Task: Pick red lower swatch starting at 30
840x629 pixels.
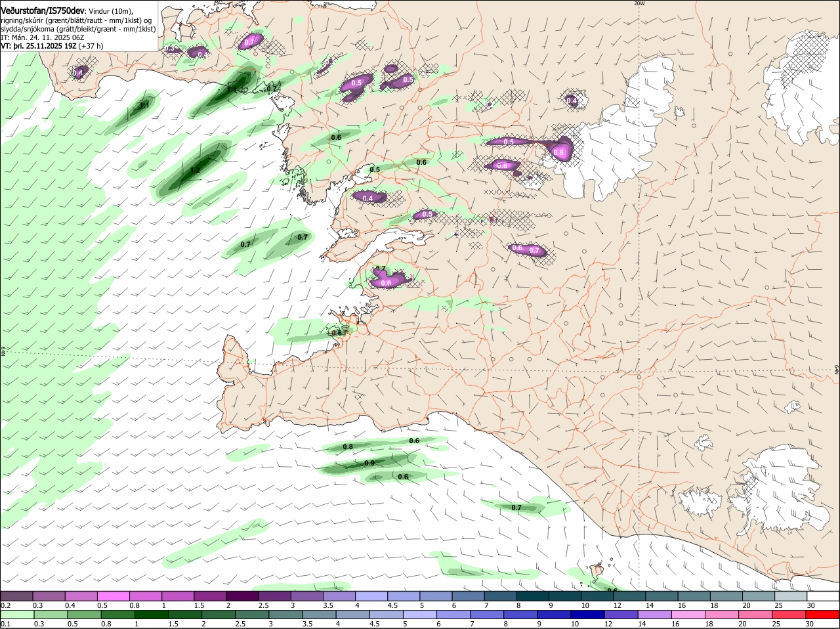Action: (822, 615)
